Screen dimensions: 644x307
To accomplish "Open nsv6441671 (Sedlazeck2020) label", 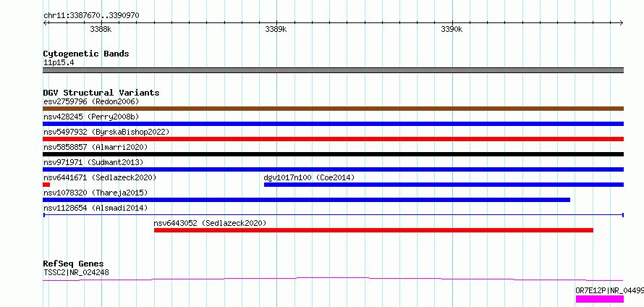I will [100, 177].
